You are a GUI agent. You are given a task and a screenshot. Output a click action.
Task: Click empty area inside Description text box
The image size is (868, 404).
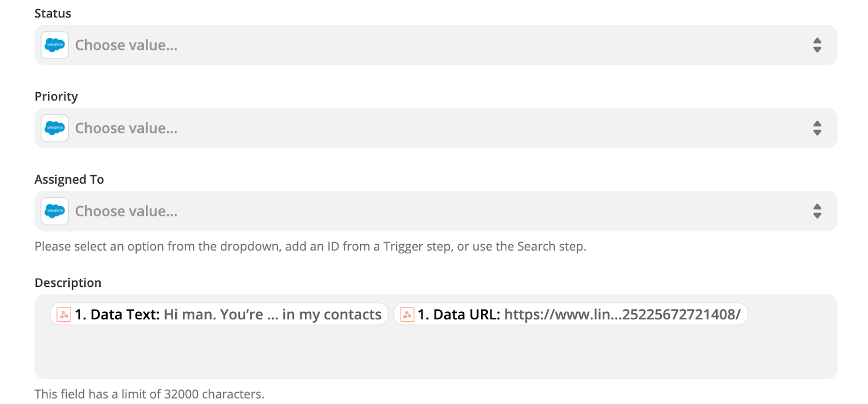click(434, 352)
